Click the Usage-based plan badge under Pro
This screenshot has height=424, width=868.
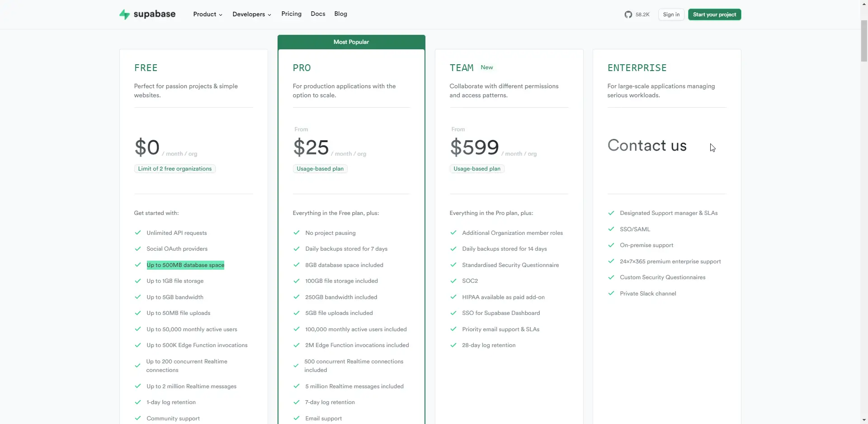pos(320,169)
